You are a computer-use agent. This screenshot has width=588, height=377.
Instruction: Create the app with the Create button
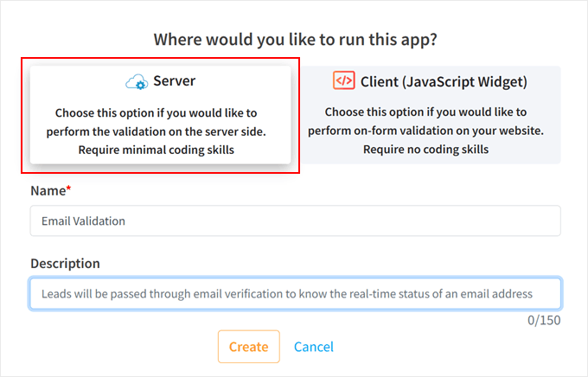click(x=249, y=347)
